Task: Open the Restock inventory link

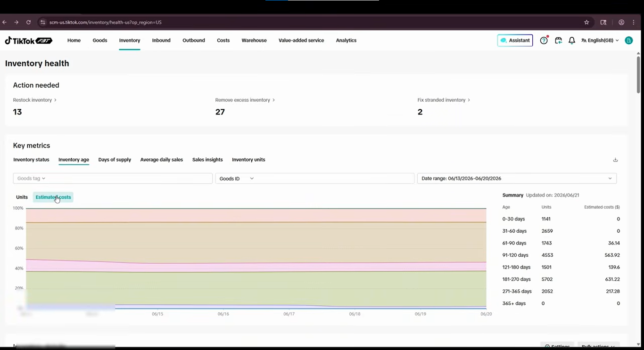Action: 35,100
